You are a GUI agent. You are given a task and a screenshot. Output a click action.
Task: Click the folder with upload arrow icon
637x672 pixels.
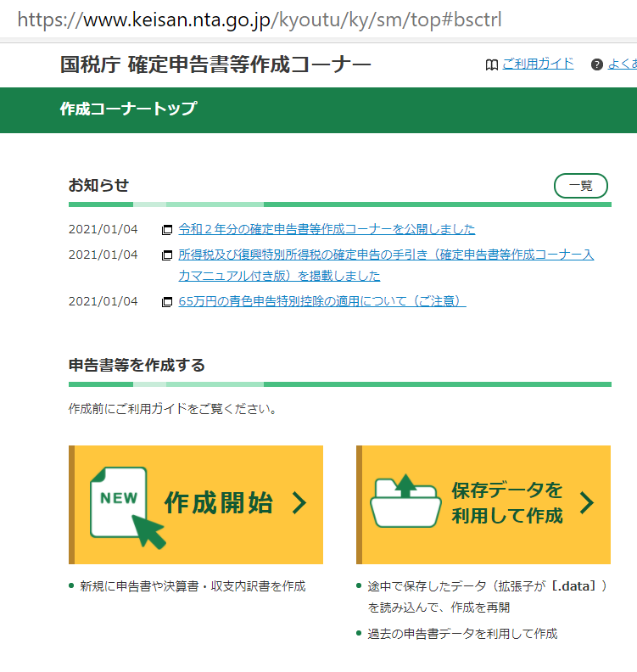[405, 503]
